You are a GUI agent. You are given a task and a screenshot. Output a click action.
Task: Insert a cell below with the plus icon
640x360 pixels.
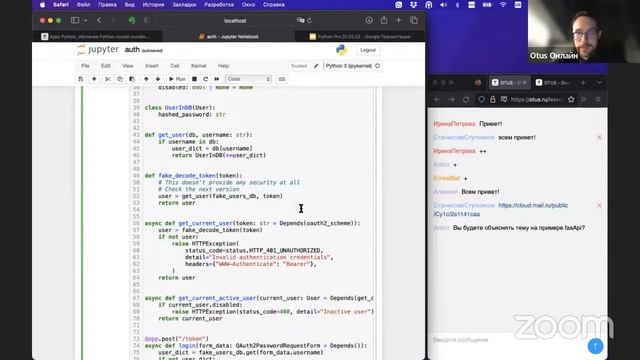point(94,79)
